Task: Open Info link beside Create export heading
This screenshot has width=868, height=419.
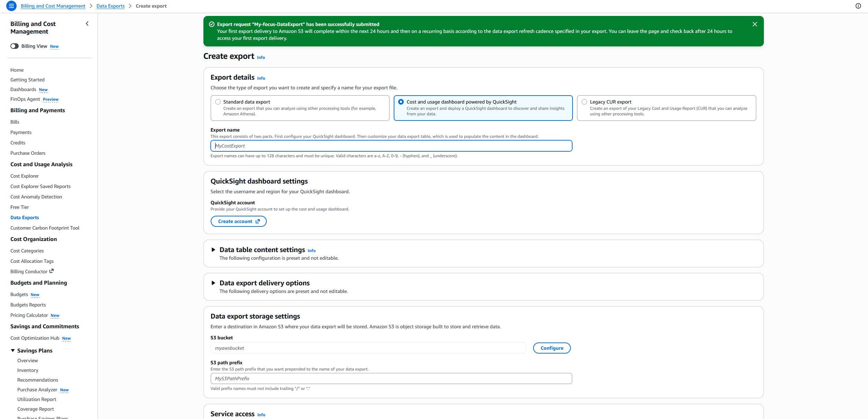Action: coord(261,57)
